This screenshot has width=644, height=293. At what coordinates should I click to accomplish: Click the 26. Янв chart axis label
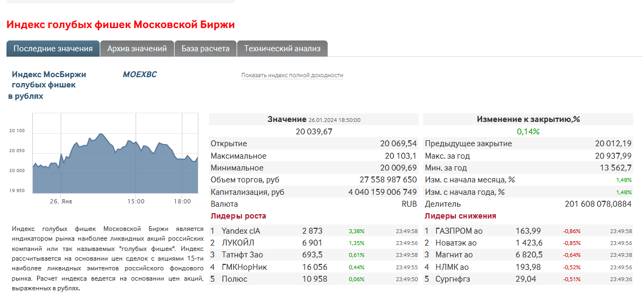click(60, 201)
